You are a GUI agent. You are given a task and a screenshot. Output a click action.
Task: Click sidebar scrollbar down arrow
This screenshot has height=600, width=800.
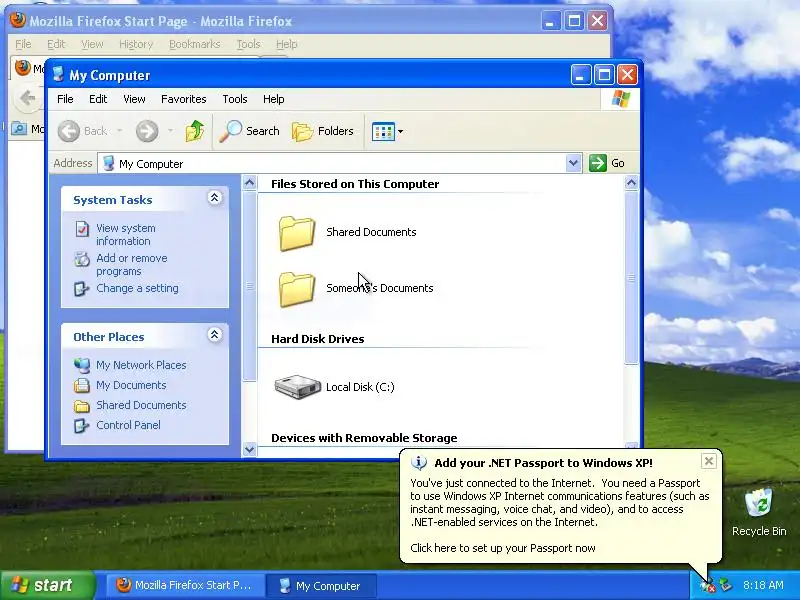249,449
